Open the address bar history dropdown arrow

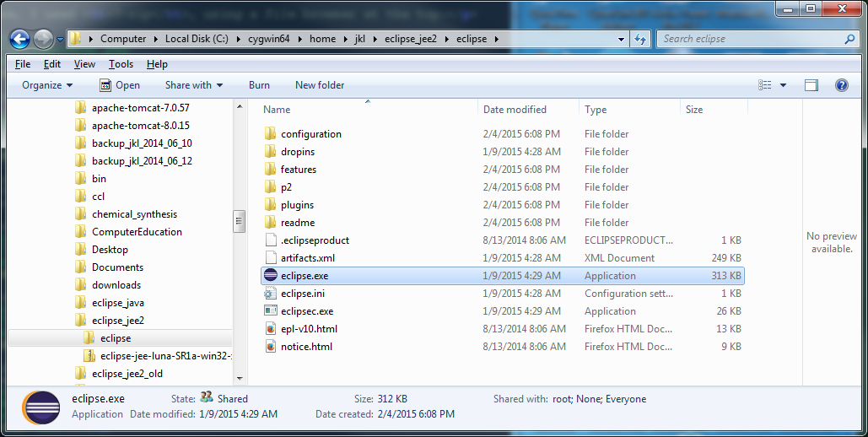click(622, 39)
